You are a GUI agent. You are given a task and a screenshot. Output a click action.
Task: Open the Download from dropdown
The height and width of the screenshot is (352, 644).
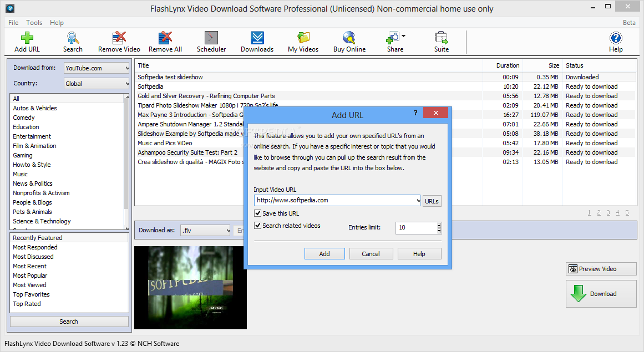(x=97, y=68)
